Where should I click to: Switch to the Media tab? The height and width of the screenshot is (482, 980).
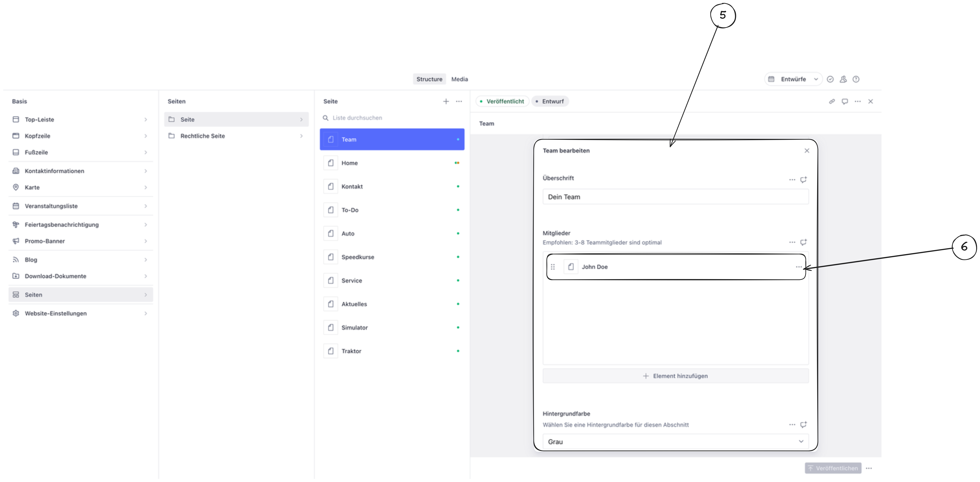460,79
